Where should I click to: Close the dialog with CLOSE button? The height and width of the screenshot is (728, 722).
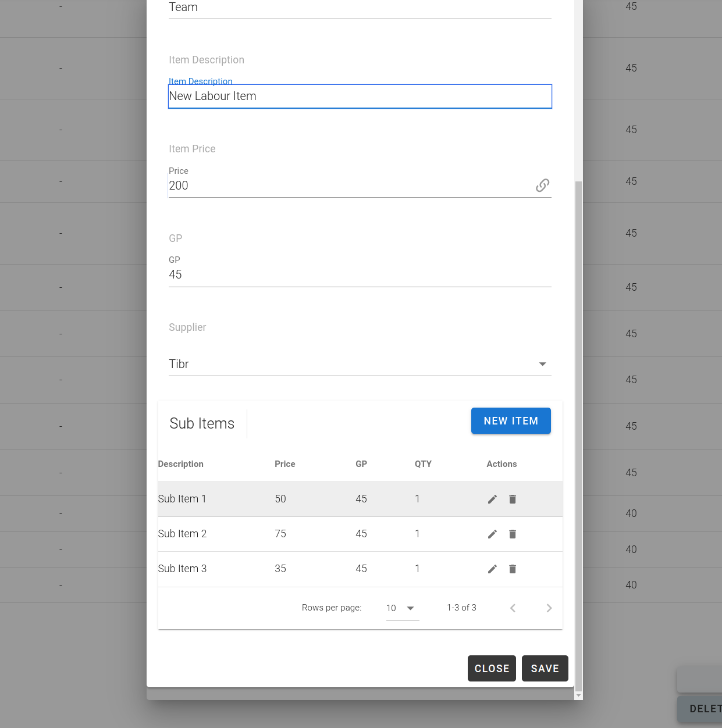[492, 669]
